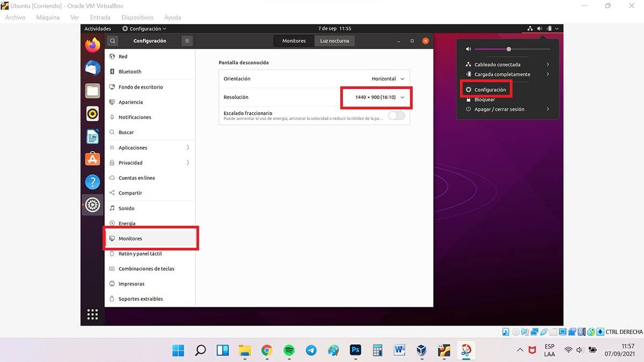This screenshot has width=644, height=362.
Task: Open the Files manager dock icon
Action: [x=92, y=91]
